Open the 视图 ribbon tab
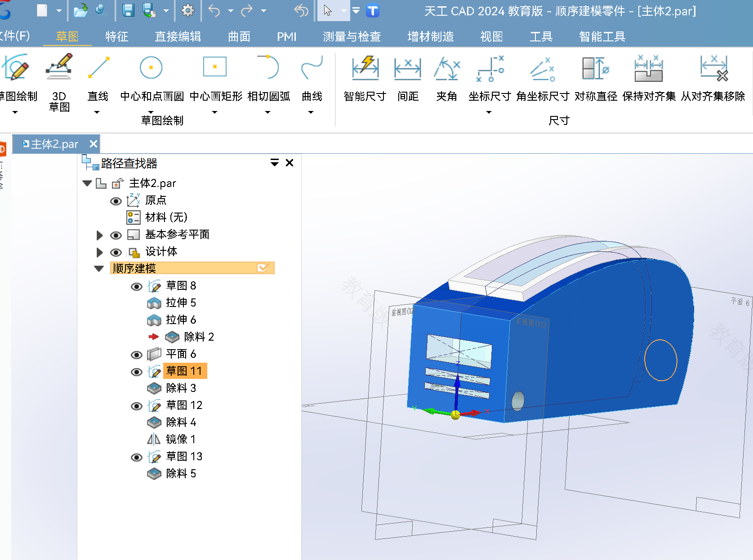753x560 pixels. coord(492,36)
